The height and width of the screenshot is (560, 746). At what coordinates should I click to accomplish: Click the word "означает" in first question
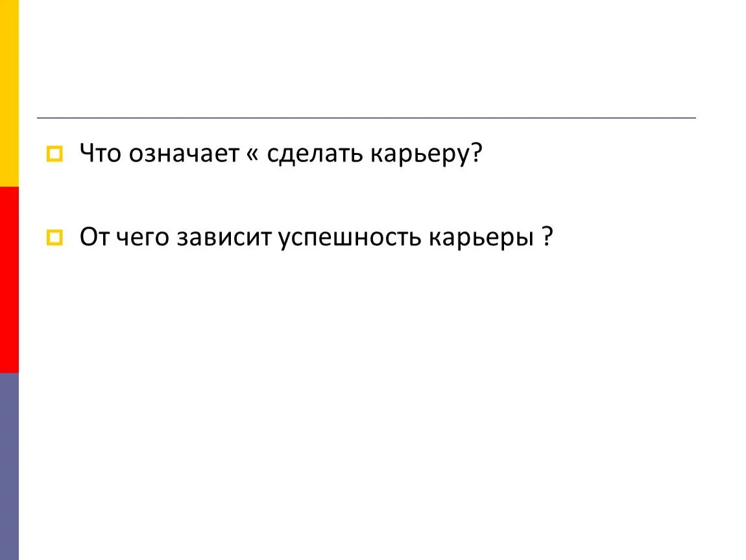click(184, 154)
